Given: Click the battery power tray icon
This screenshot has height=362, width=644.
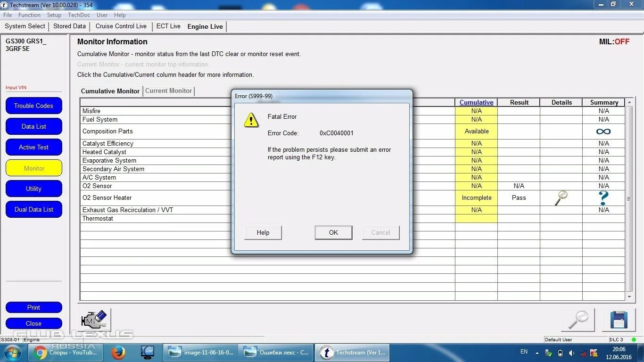Looking at the screenshot, I should coord(560,353).
